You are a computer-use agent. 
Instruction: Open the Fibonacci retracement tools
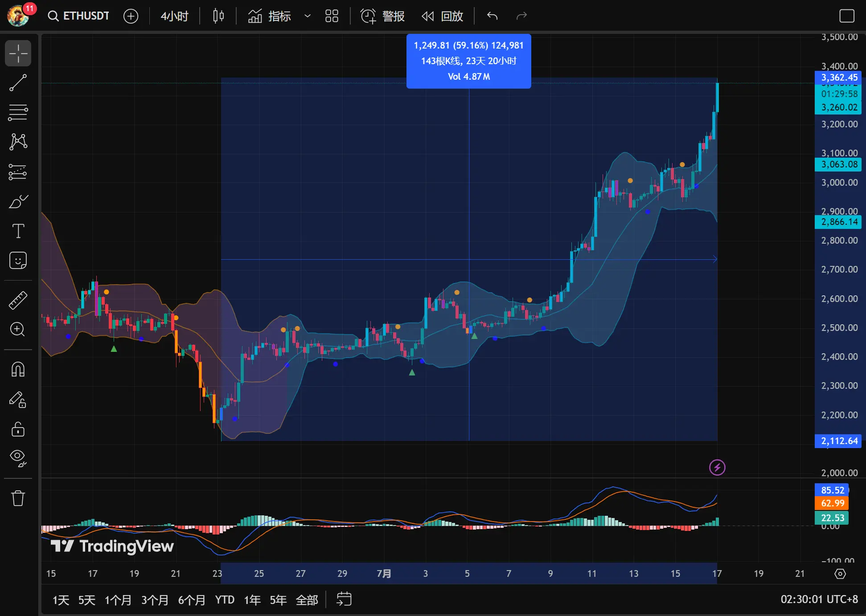point(18,113)
